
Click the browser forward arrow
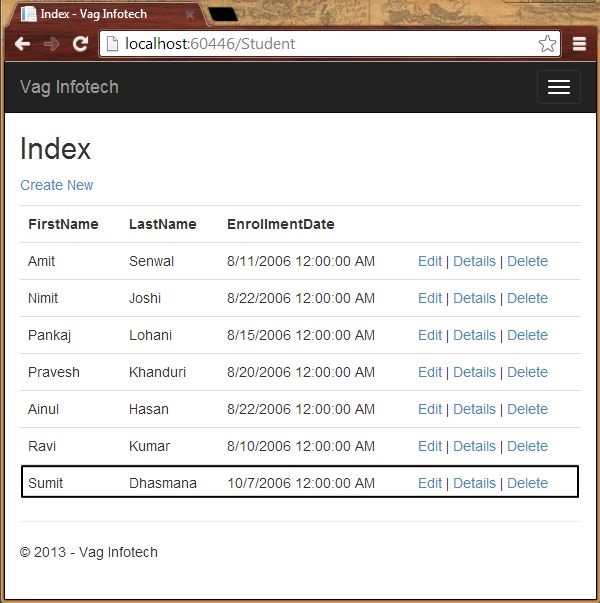click(51, 44)
